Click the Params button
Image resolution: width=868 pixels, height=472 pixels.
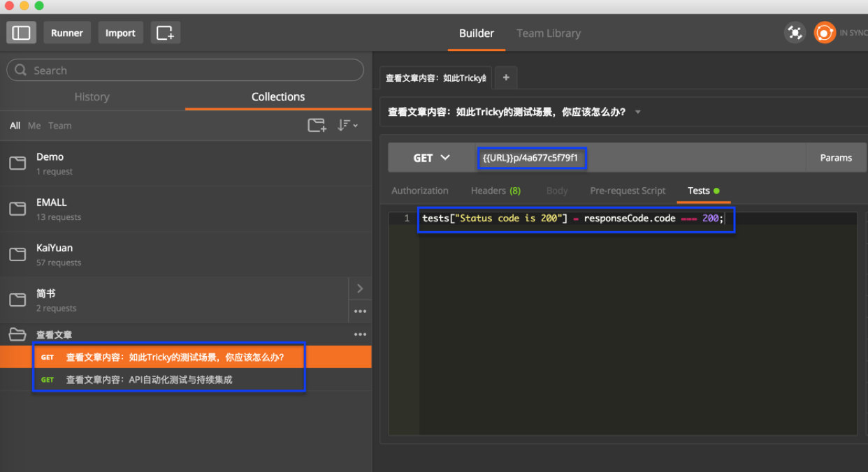pos(836,158)
